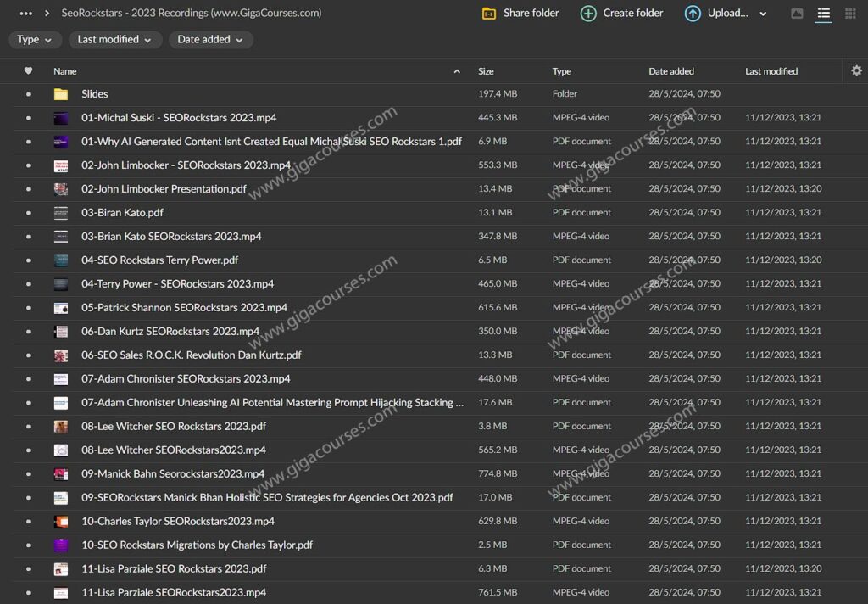Click the Create folder plus icon
The width and height of the screenshot is (868, 604).
[x=588, y=14]
